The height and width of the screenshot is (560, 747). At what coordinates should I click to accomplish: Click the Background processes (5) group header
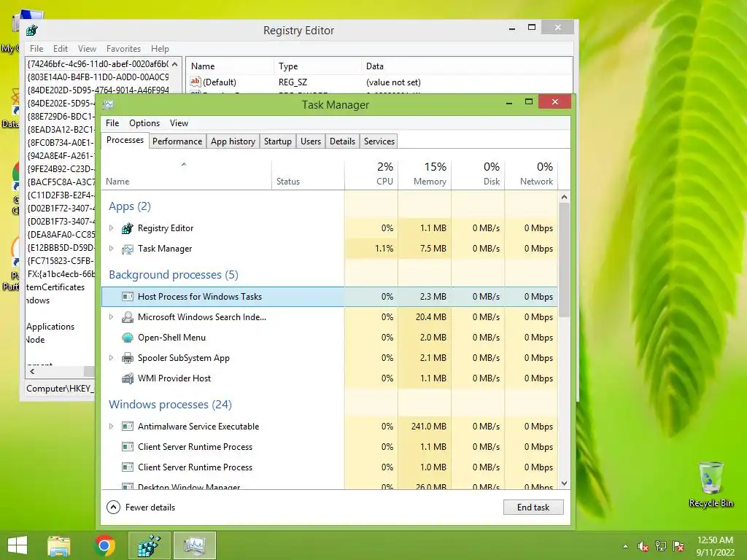(x=174, y=275)
